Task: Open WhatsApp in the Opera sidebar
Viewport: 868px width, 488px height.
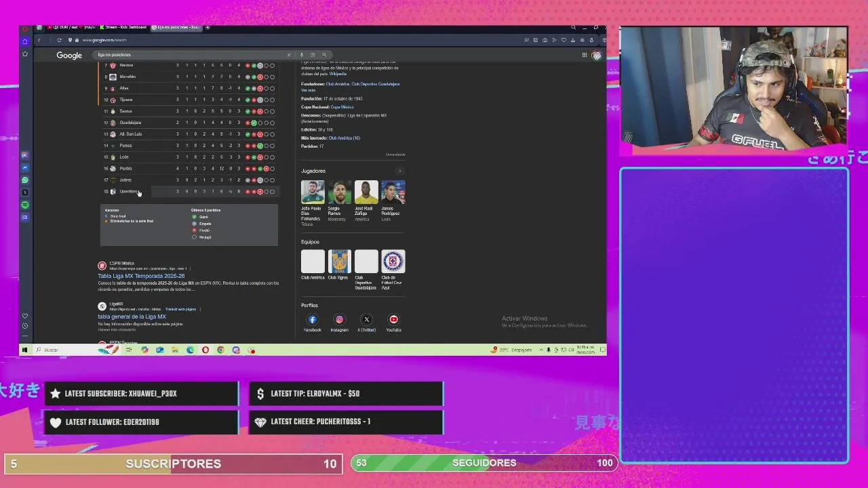Action: (25, 180)
